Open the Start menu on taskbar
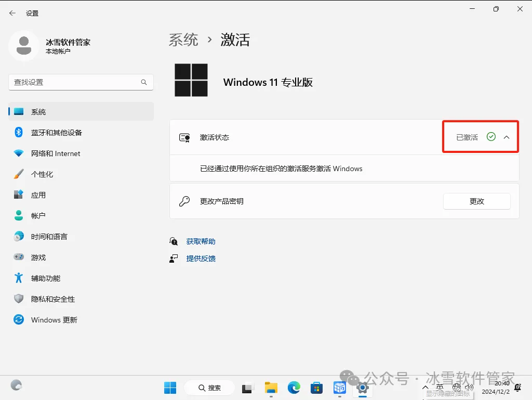The width and height of the screenshot is (532, 400). [x=170, y=388]
